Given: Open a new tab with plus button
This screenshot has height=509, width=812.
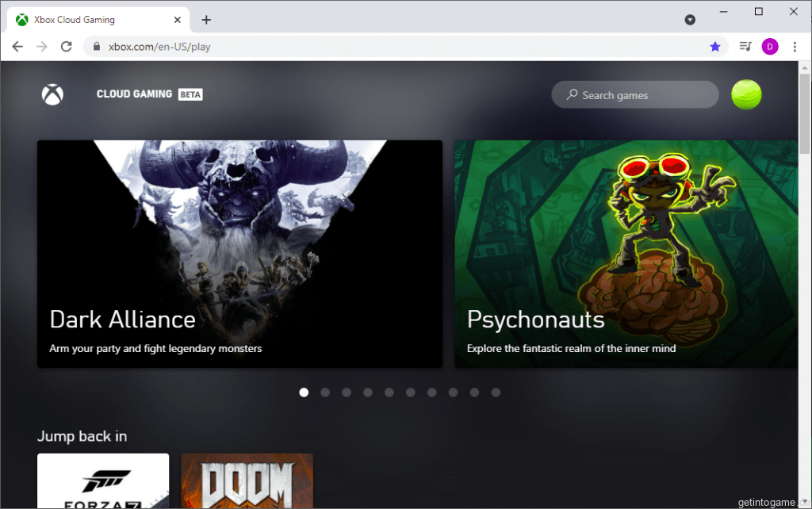Looking at the screenshot, I should tap(206, 20).
